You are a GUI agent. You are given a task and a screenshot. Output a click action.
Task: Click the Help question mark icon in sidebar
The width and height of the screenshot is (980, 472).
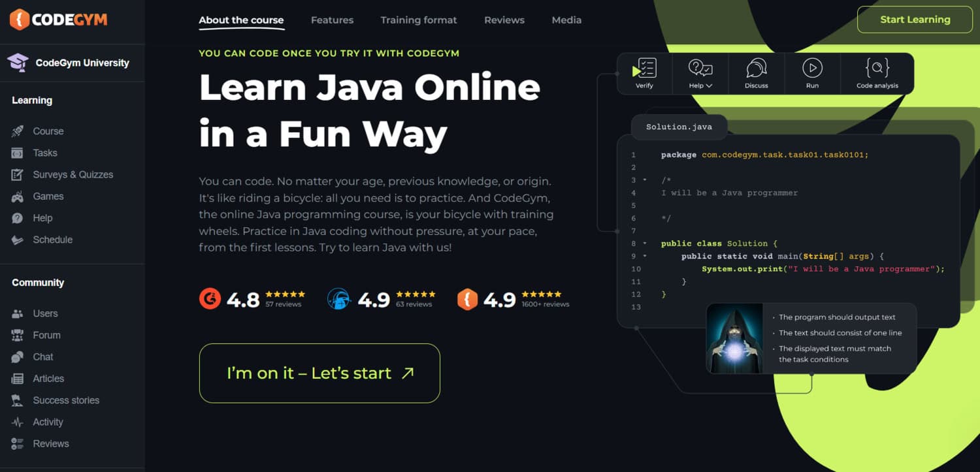(18, 218)
